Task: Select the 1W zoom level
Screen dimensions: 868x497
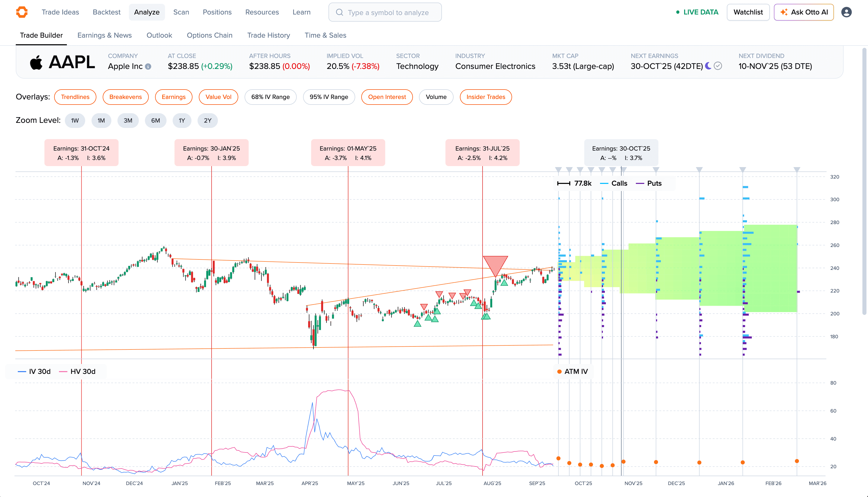Action: [x=75, y=120]
